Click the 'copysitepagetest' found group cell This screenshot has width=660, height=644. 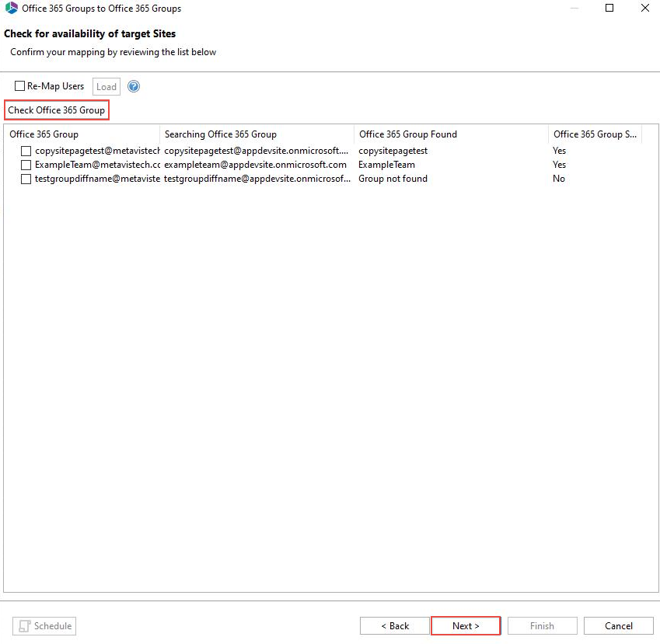click(x=393, y=151)
